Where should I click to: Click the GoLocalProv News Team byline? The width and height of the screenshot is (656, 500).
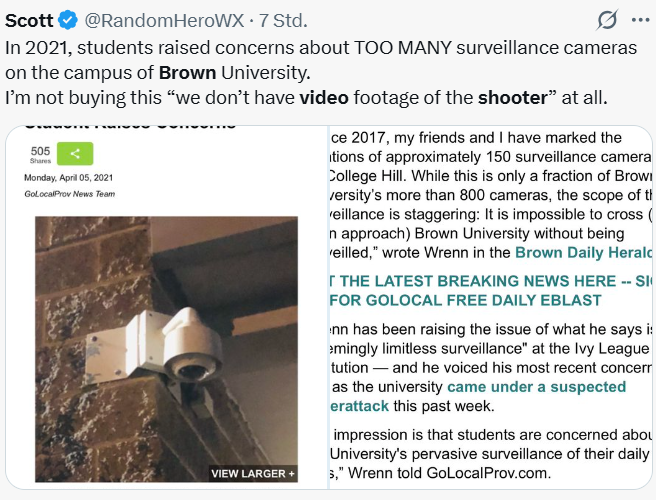pos(69,194)
